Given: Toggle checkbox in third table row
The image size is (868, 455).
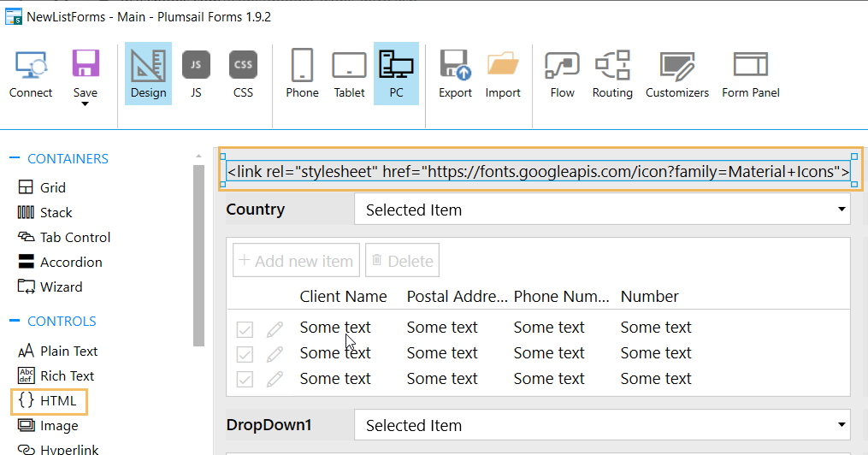Looking at the screenshot, I should click(245, 380).
